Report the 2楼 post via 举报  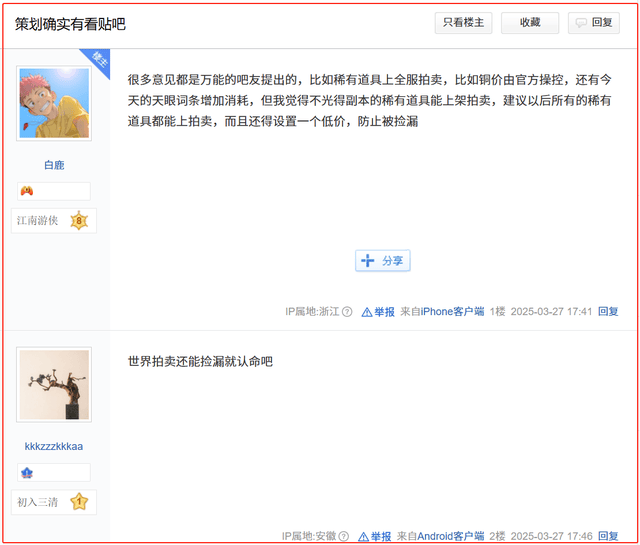click(x=375, y=536)
